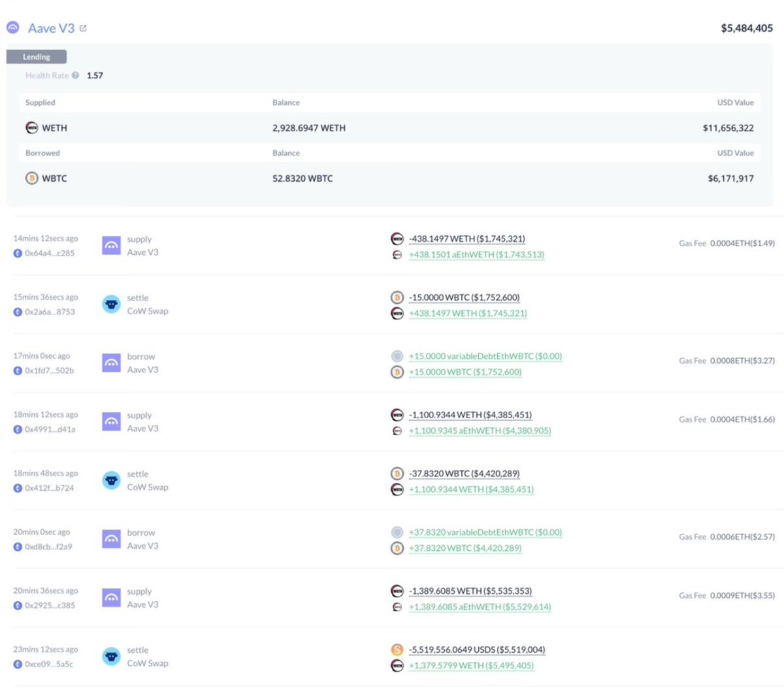Click +438.1497 WETH in the CoW Swap settle row

click(468, 313)
